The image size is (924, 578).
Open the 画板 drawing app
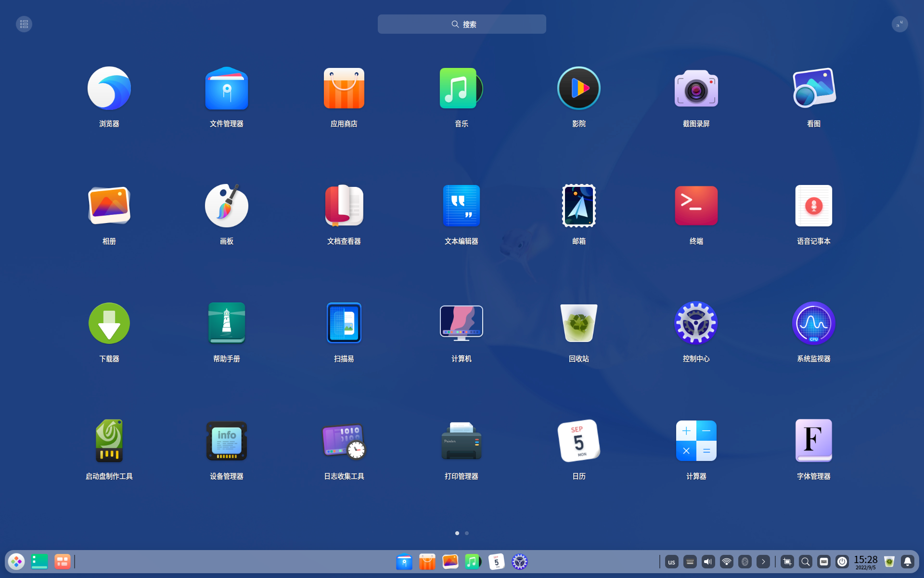click(227, 206)
